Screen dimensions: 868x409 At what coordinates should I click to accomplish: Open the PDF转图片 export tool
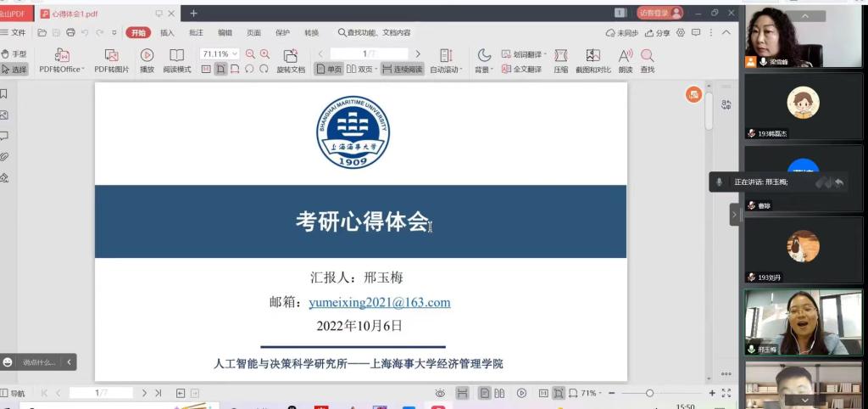(111, 55)
